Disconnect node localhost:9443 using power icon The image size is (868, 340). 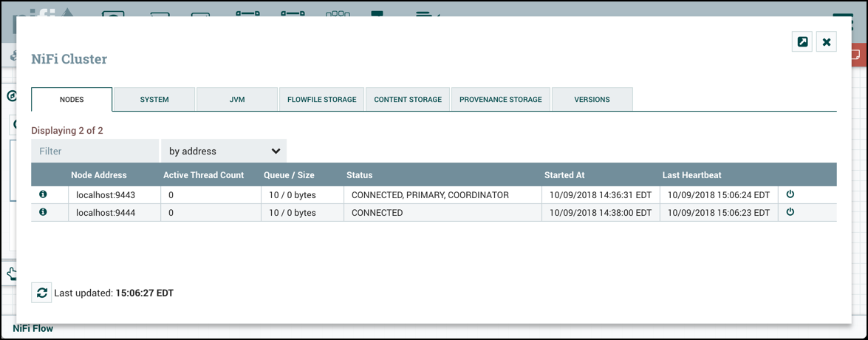tap(790, 194)
